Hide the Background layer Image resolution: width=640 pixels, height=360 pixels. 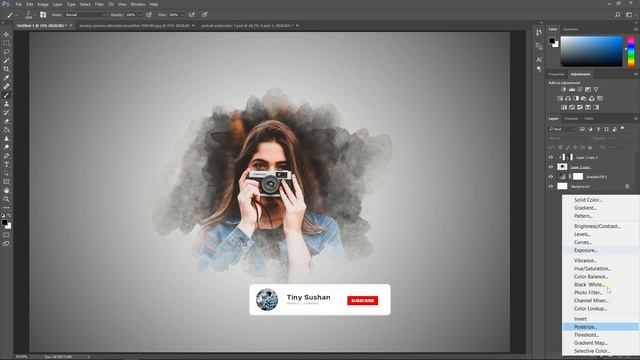[551, 187]
